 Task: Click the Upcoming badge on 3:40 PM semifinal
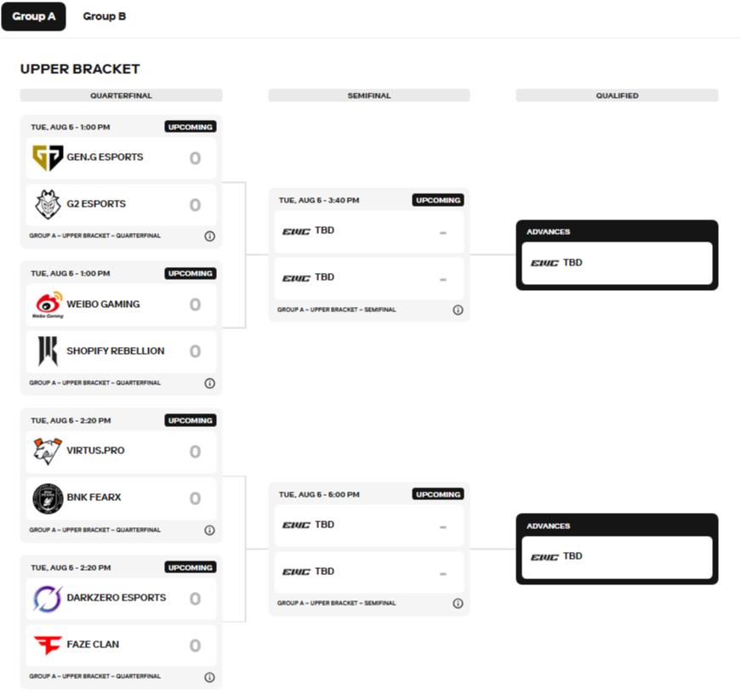click(438, 201)
